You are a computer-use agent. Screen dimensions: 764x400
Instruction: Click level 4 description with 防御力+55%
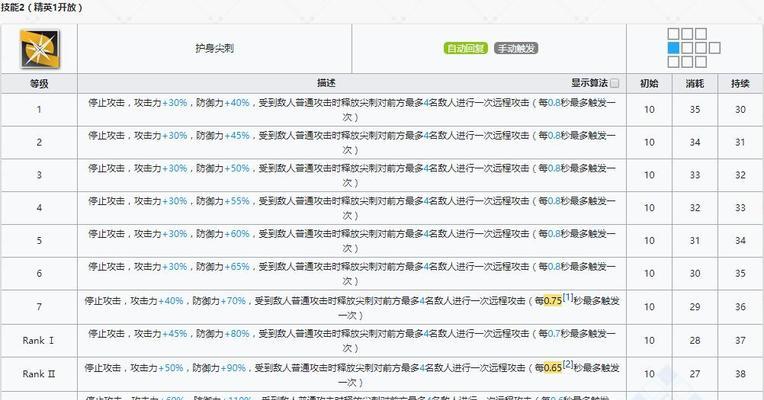(352, 208)
